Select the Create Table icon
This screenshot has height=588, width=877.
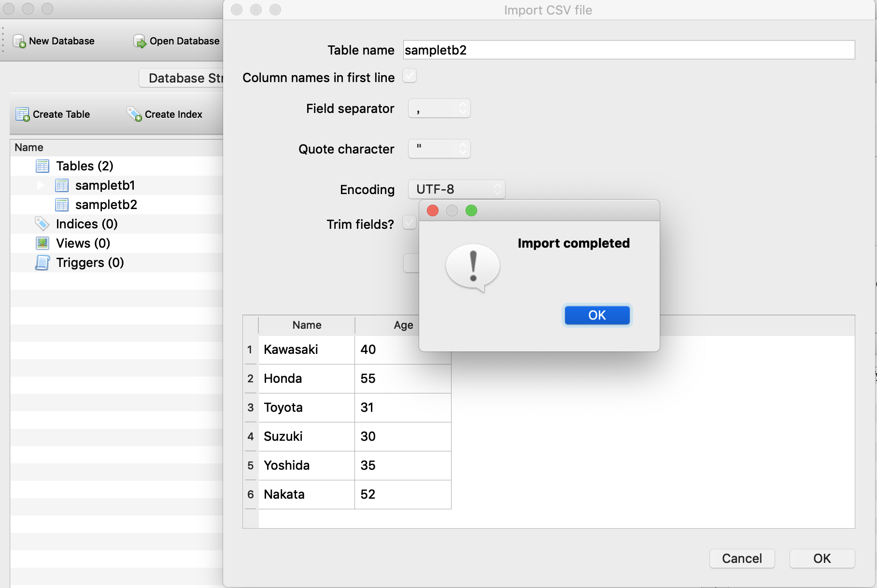tap(22, 114)
